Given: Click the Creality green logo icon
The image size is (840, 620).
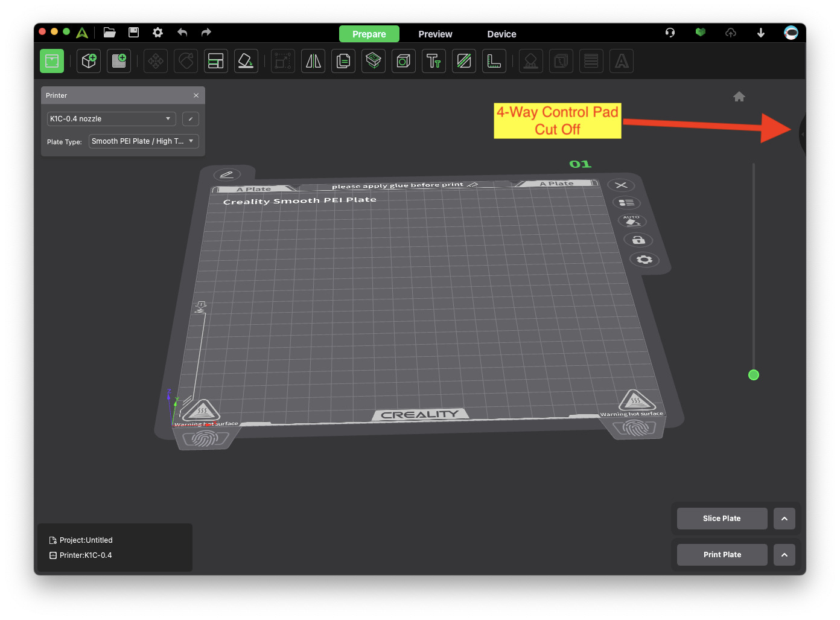Looking at the screenshot, I should [83, 33].
